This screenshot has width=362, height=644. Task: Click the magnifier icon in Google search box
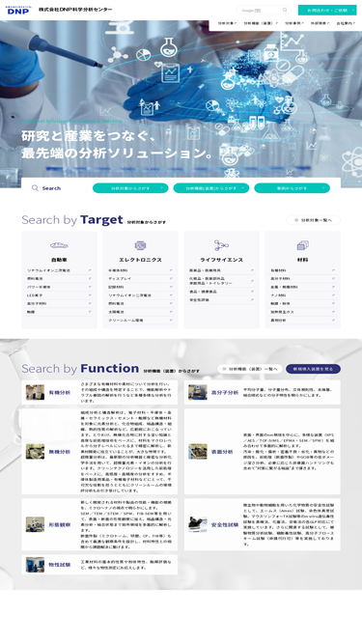pyautogui.click(x=285, y=11)
